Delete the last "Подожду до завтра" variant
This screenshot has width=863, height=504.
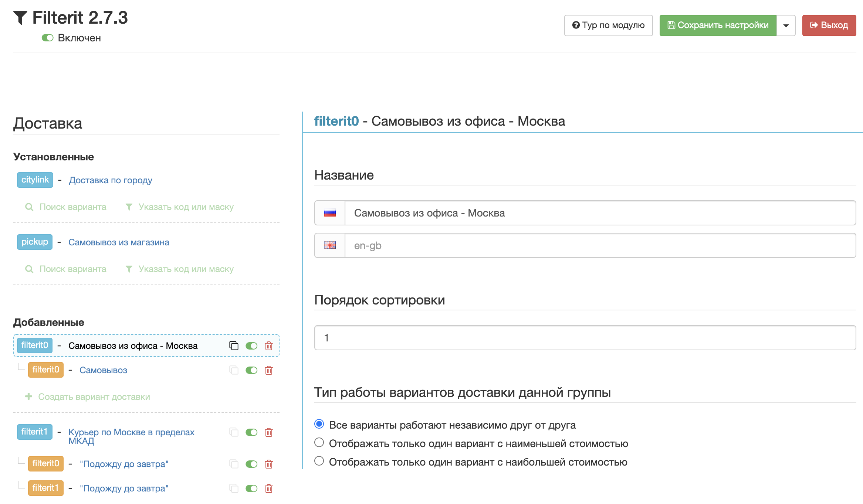(x=269, y=488)
